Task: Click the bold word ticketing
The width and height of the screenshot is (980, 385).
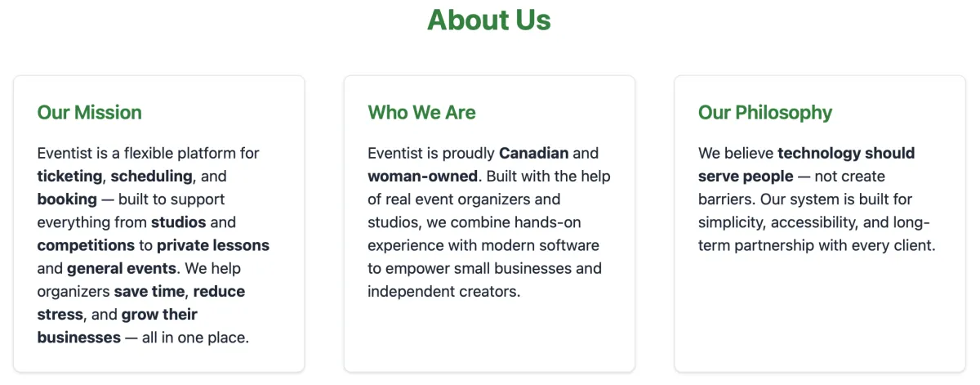Action: click(70, 176)
